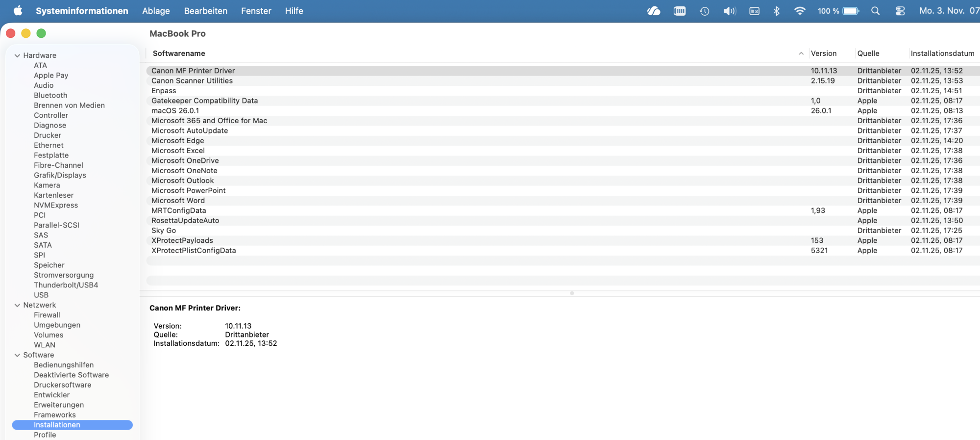Open Spotlight search icon
This screenshot has height=440, width=980.
(x=876, y=11)
